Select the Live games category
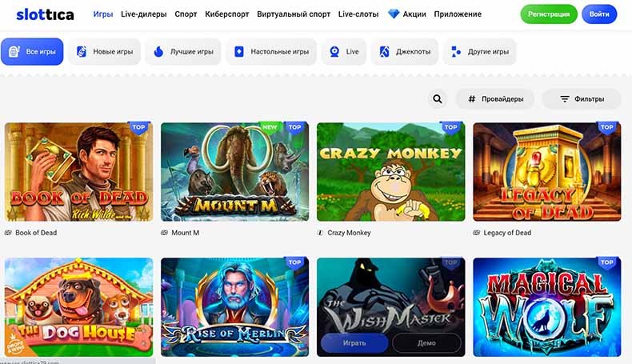 [x=344, y=51]
